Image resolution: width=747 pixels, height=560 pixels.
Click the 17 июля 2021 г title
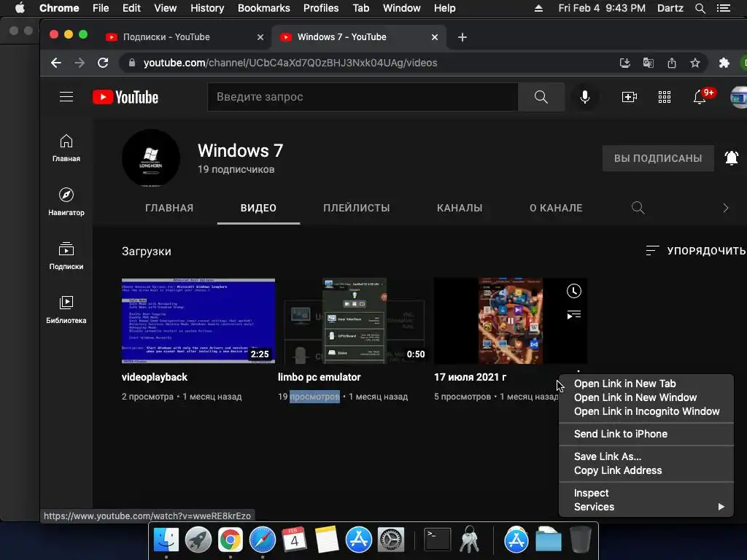point(471,377)
